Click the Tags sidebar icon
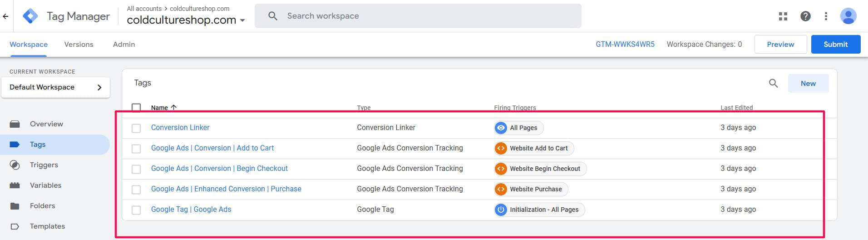868x240 pixels. pyautogui.click(x=15, y=145)
